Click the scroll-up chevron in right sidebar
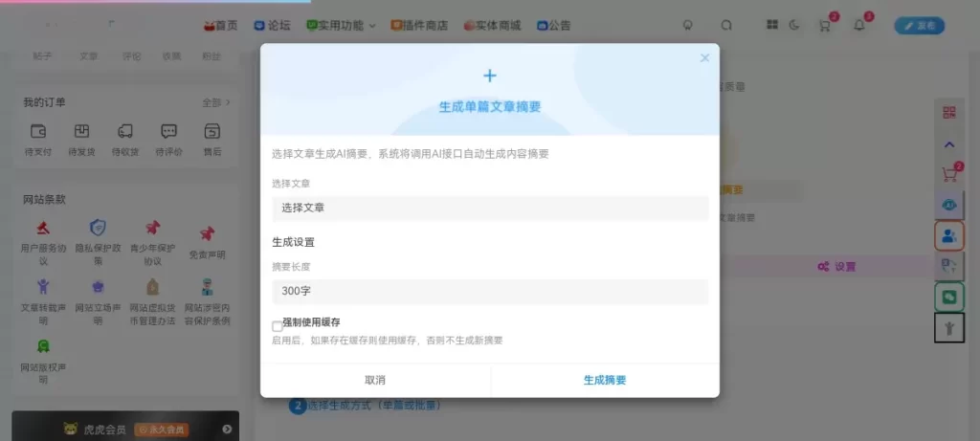 pyautogui.click(x=949, y=144)
